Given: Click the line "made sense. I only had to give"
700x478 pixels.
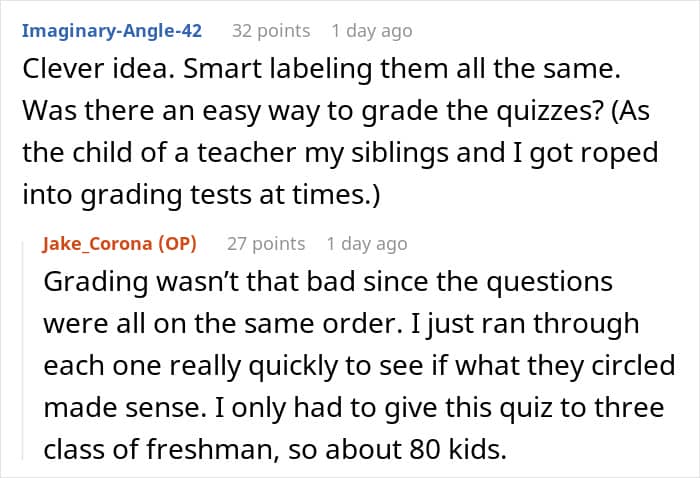Looking at the screenshot, I should (354, 407).
